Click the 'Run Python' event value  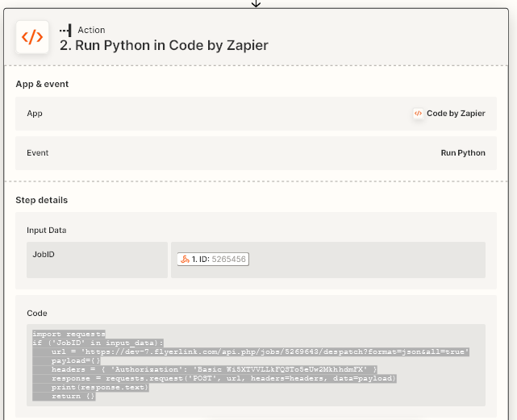tap(463, 153)
